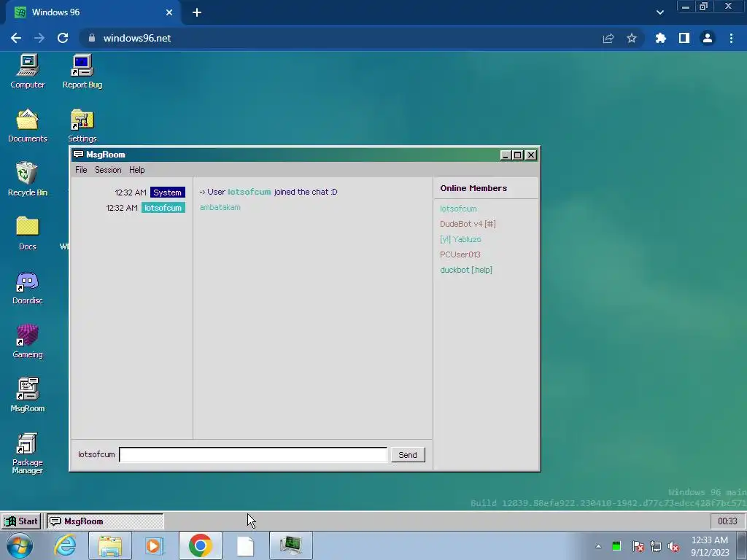Open the Windows date and time display
This screenshot has width=747, height=560.
[x=710, y=546]
